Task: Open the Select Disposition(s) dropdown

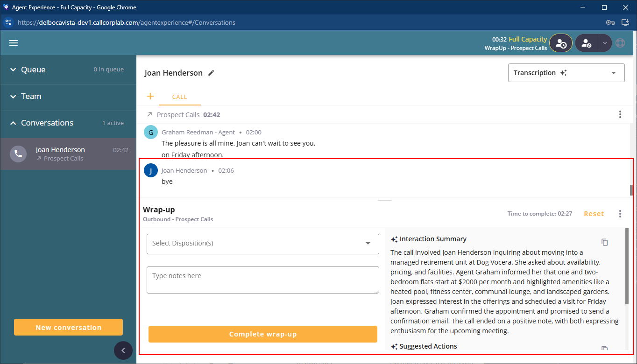Action: coord(263,244)
